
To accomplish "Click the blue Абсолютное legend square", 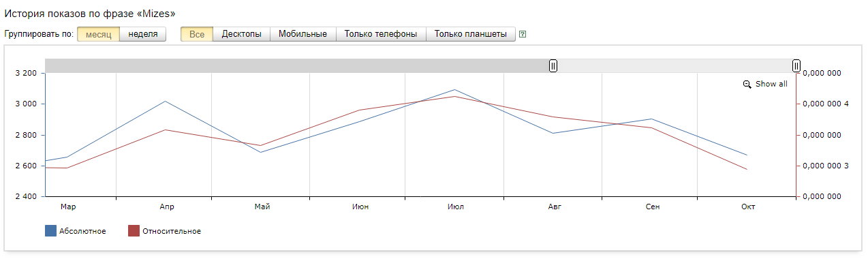I will click(x=50, y=231).
